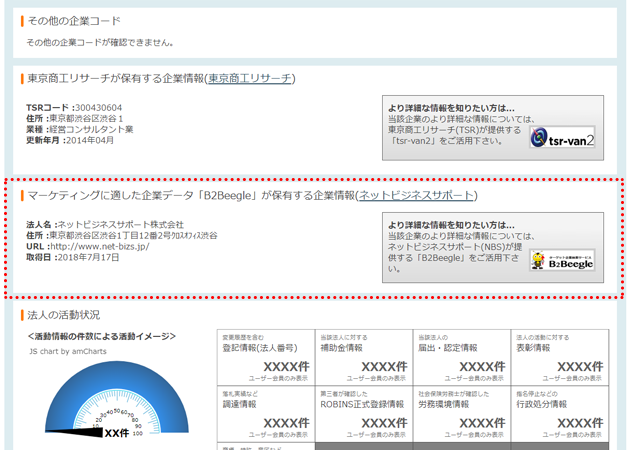Click the 調達情報 cell
This screenshot has width=630, height=450.
(266, 414)
